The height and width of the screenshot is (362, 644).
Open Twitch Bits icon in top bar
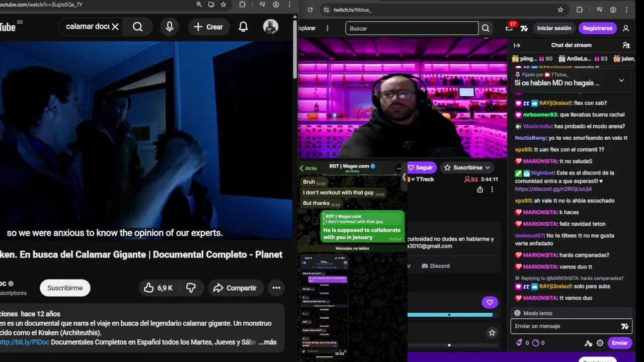click(524, 28)
